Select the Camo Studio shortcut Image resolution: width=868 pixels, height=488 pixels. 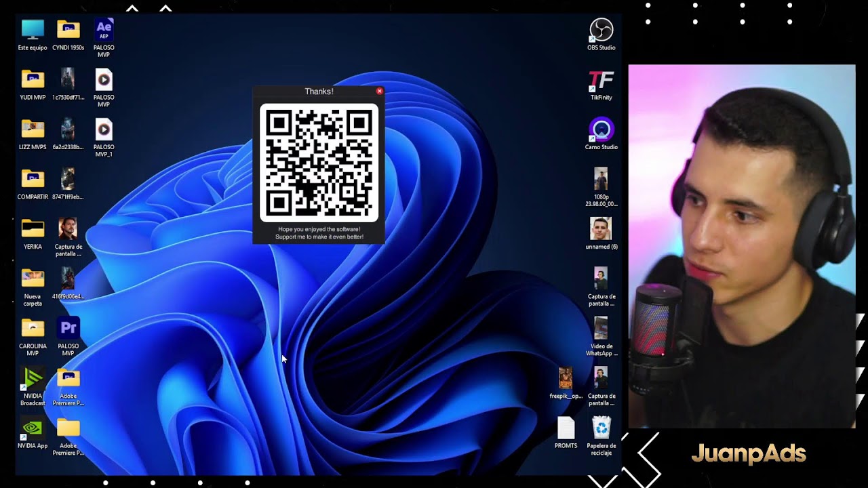(x=601, y=134)
